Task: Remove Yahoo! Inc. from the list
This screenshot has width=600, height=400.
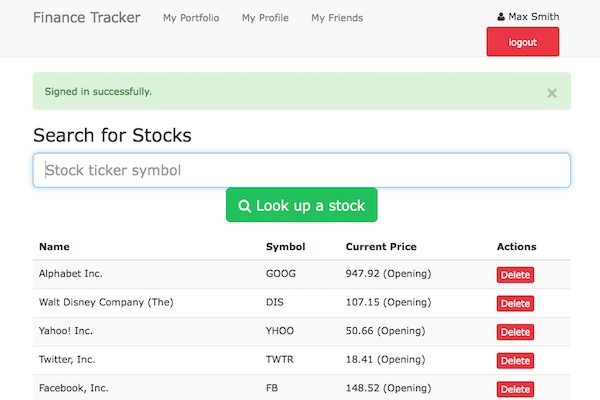Action: 515,332
